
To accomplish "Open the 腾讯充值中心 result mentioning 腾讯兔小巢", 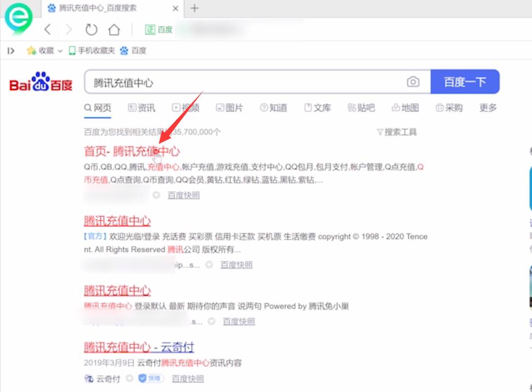I will [117, 291].
